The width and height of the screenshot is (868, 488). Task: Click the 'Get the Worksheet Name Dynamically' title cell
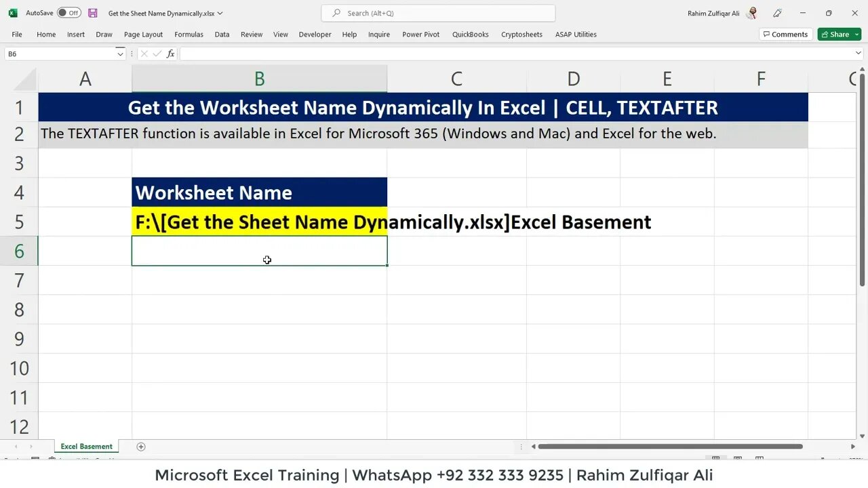pos(423,107)
